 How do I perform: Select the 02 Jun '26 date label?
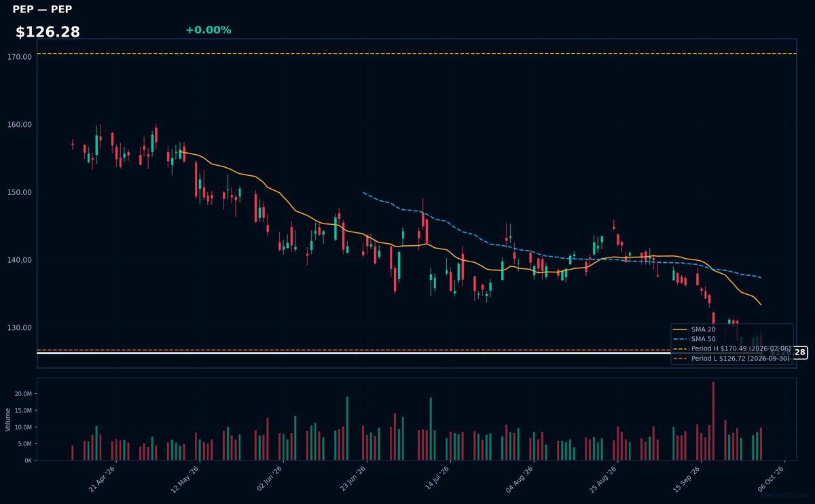[x=268, y=479]
